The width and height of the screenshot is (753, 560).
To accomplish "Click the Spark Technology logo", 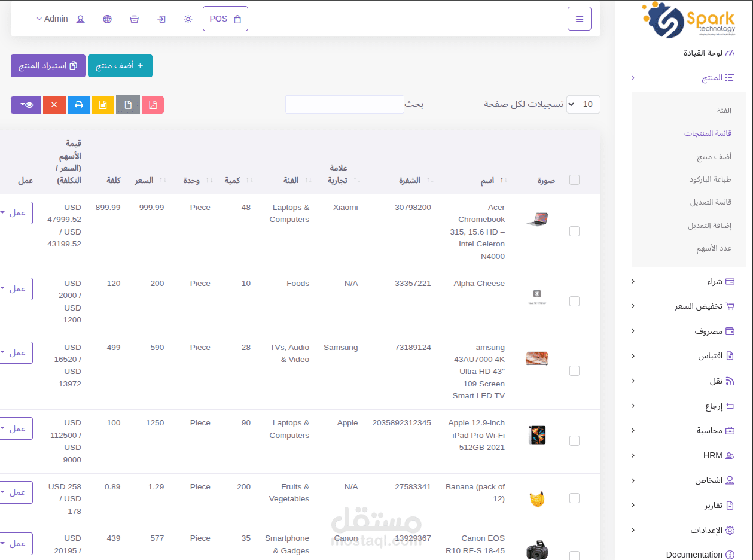I will click(x=689, y=20).
